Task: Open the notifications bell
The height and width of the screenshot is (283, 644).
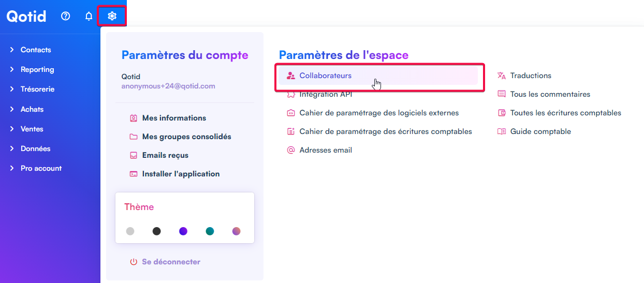Action: [x=89, y=16]
